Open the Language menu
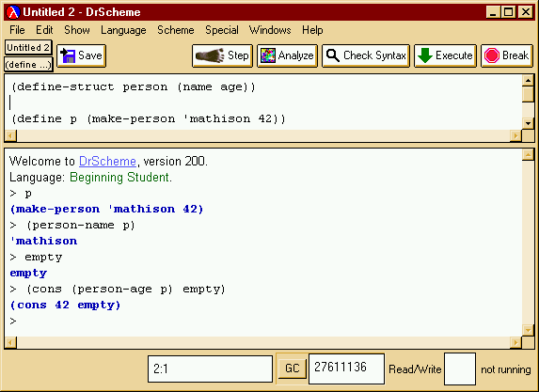Image resolution: width=539 pixels, height=392 pixels. [123, 30]
